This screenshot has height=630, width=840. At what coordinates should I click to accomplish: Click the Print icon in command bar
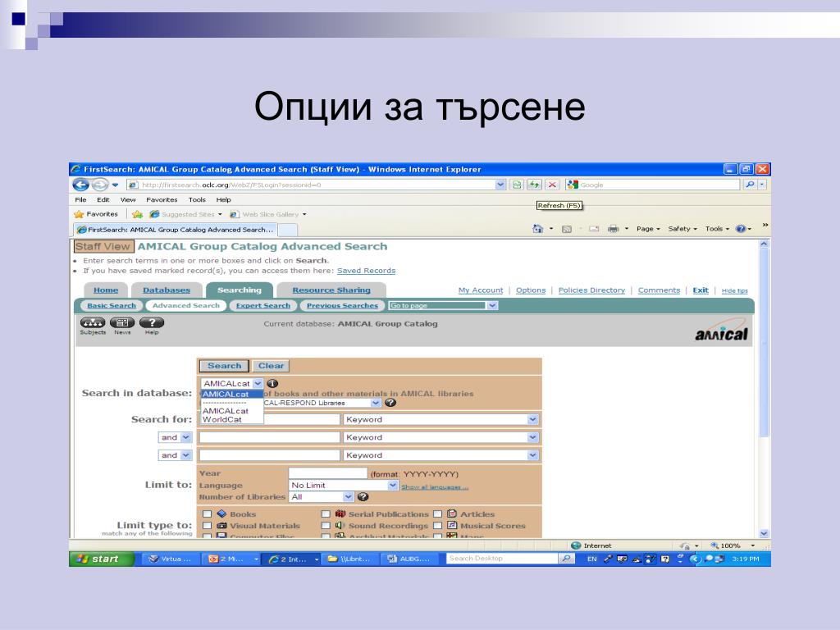click(614, 229)
